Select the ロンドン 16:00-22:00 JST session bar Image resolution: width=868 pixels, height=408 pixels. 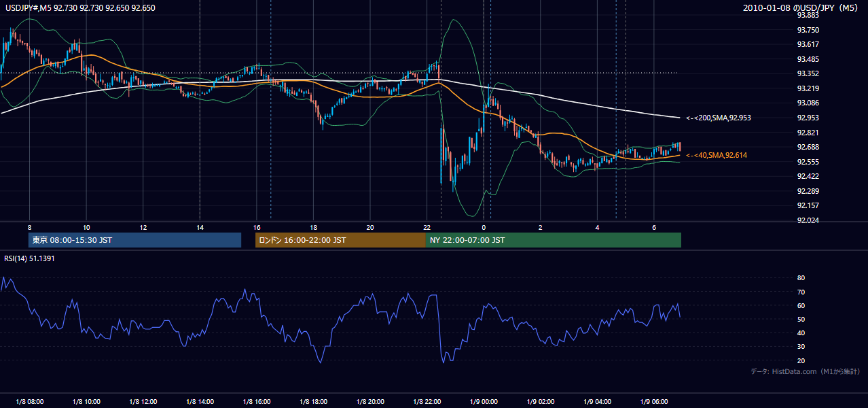click(x=340, y=240)
